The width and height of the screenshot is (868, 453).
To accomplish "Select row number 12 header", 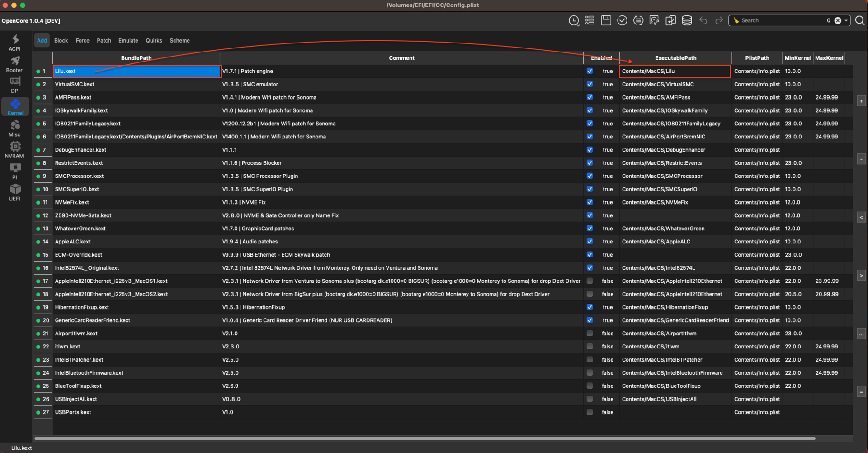I will click(43, 215).
